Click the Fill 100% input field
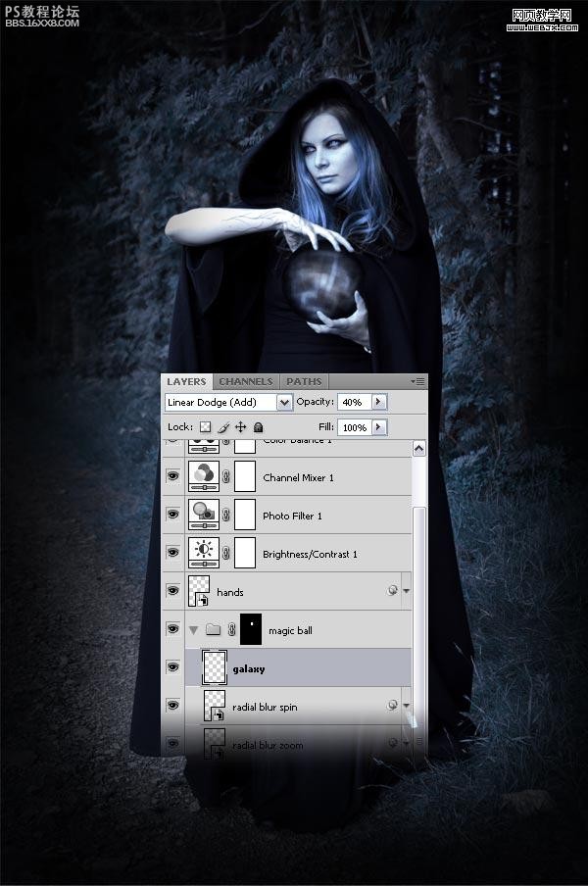The height and width of the screenshot is (886, 588). 354,427
